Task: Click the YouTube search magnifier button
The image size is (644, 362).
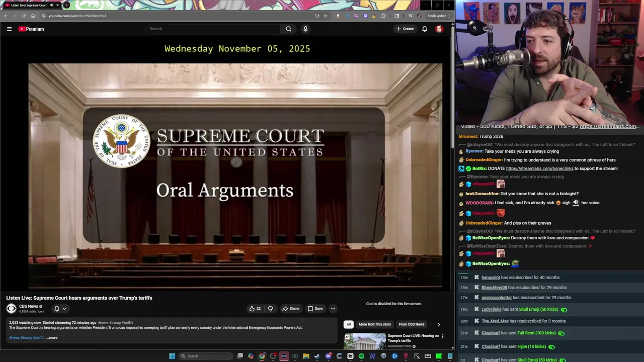Action: [288, 29]
